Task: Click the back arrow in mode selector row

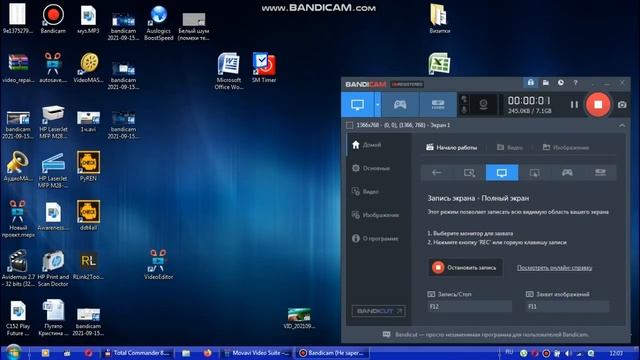Action: [x=437, y=173]
